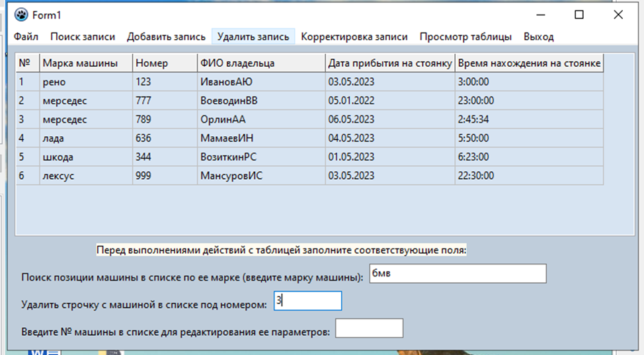Click the search field containing бмв
Image resolution: width=644 pixels, height=355 pixels.
[456, 274]
